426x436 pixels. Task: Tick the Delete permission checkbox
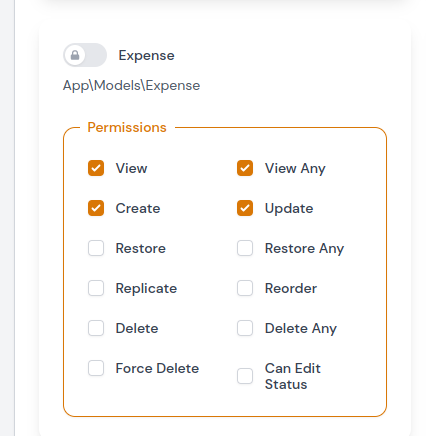[96, 328]
